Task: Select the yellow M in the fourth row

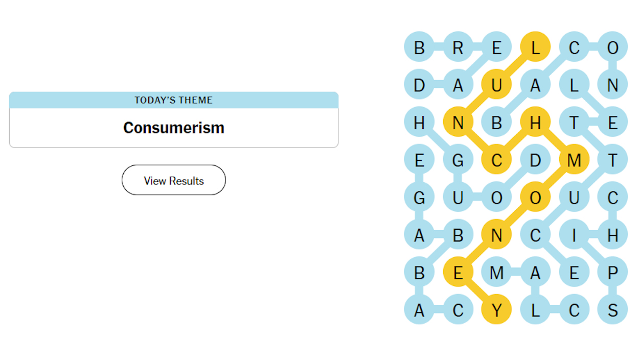Action: click(574, 159)
